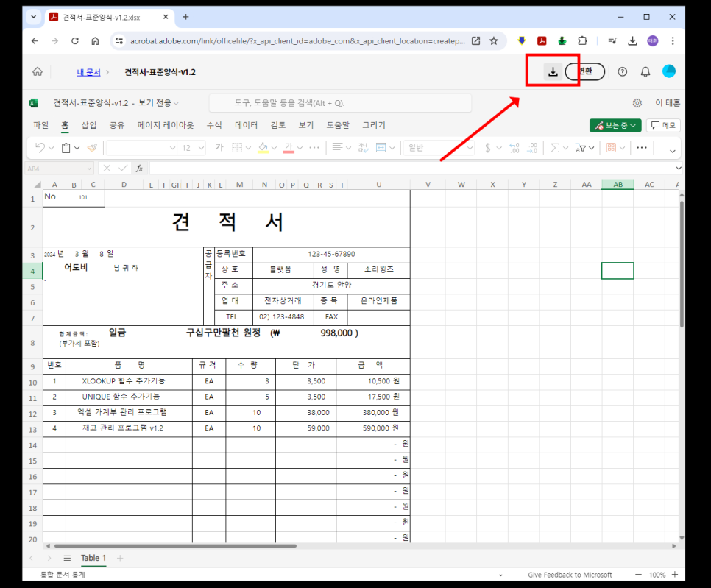Click the undo icon in ribbon
This screenshot has height=588, width=711.
[x=40, y=148]
